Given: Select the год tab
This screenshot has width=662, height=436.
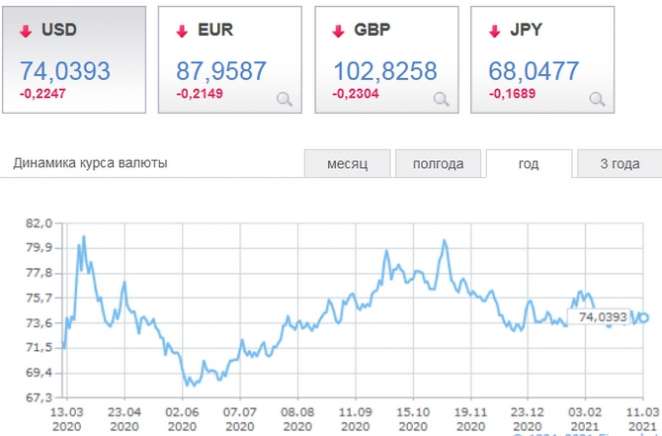Looking at the screenshot, I should click(528, 164).
